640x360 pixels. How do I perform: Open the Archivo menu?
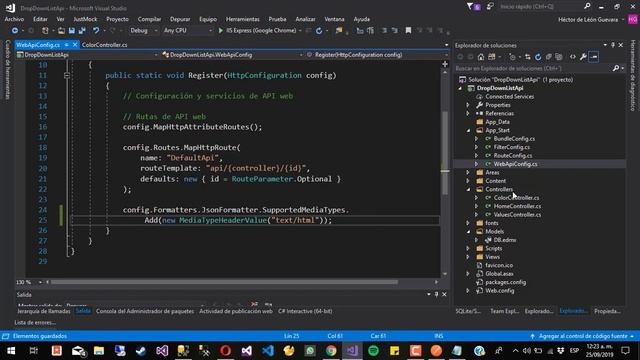(14, 19)
